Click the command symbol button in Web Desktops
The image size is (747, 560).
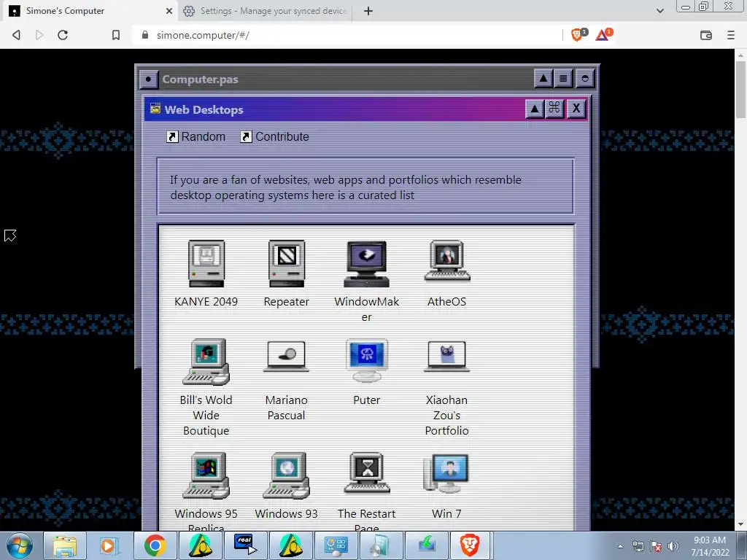(554, 109)
